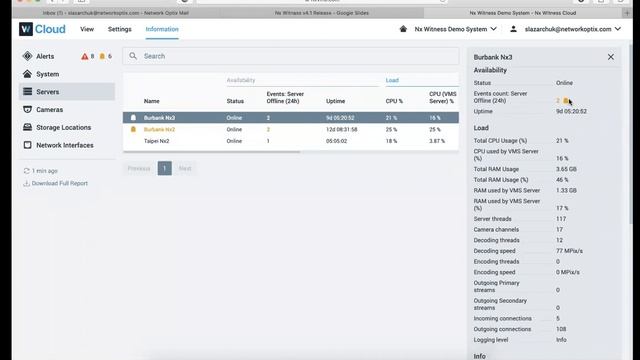
Task: Click the 3.87 % CPU VMS cell
Action: 437,141
